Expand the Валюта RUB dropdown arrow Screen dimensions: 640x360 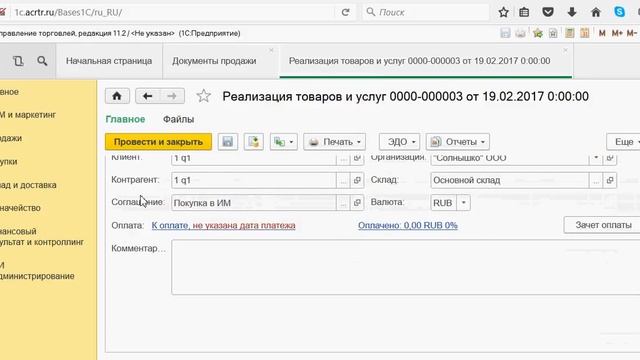[x=463, y=203]
